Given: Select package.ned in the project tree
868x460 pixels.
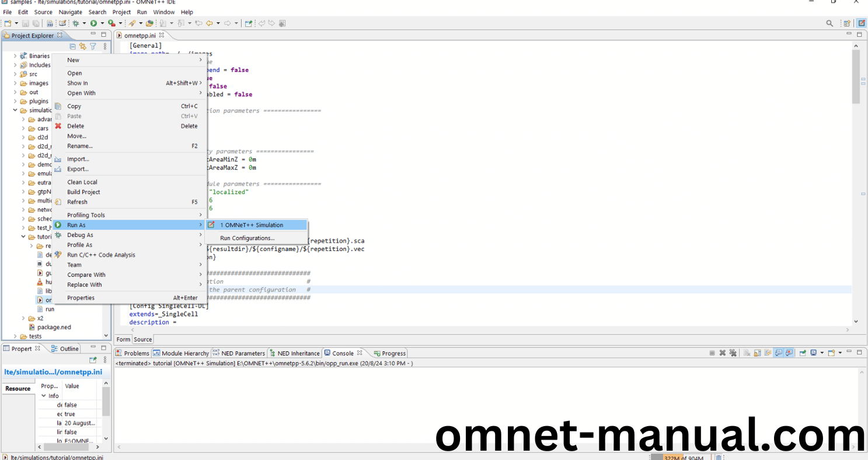Looking at the screenshot, I should [x=54, y=327].
